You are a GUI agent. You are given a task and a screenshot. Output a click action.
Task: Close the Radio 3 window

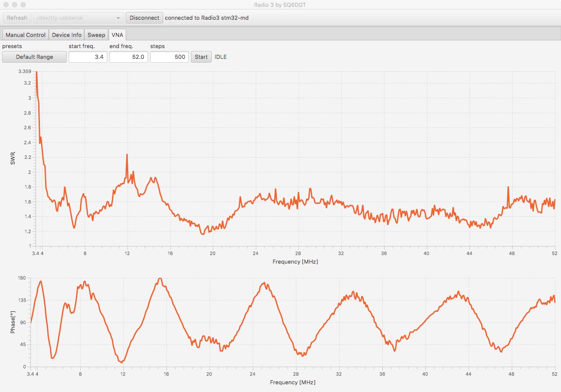6,4
